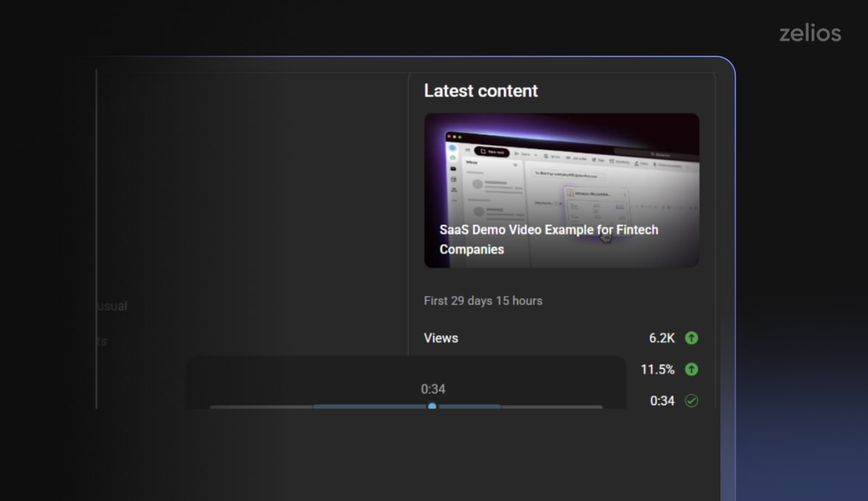The image size is (868, 501).
Task: Click the New msg button in the thumbnail
Action: [x=493, y=151]
